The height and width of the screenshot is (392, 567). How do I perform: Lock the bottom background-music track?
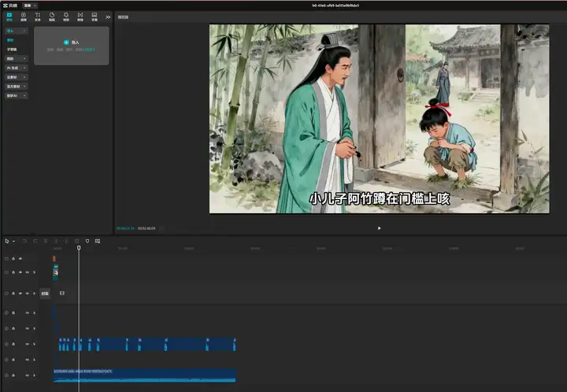point(13,375)
